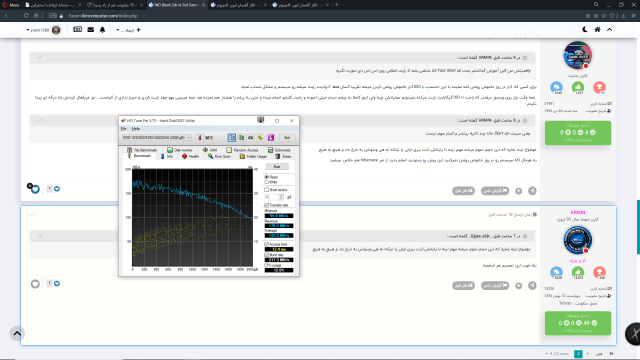Screen dimensions: 640x360
Task: Click the plus multiquote icon on the upper post
Action: click(518, 191)
